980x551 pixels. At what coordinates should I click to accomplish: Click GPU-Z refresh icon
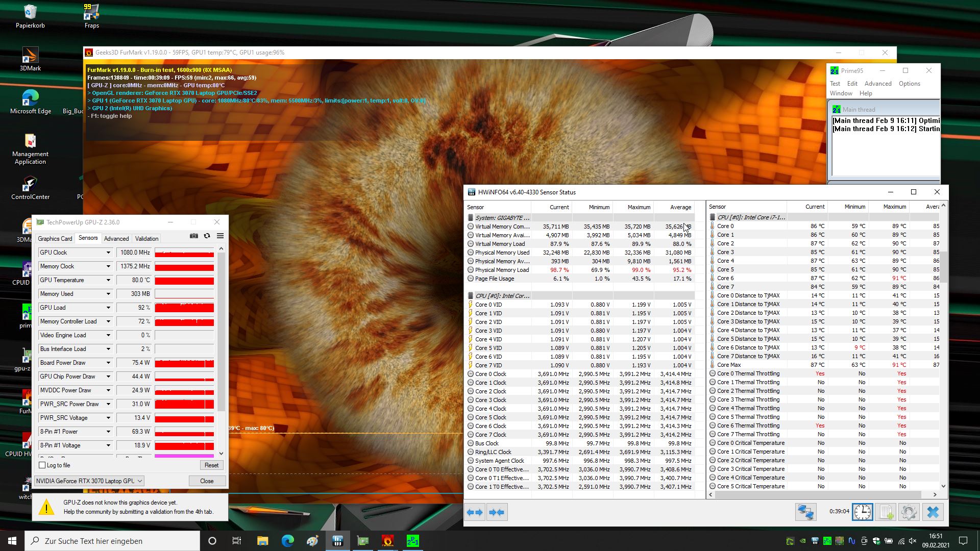pyautogui.click(x=207, y=236)
